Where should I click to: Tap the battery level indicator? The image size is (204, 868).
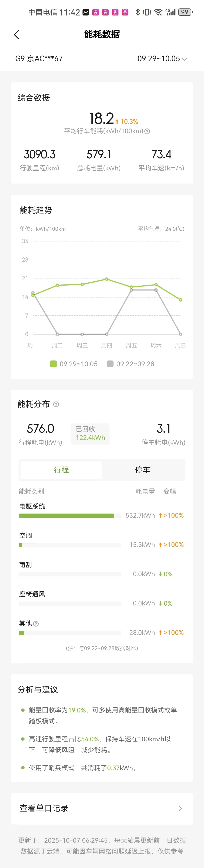coord(185,12)
